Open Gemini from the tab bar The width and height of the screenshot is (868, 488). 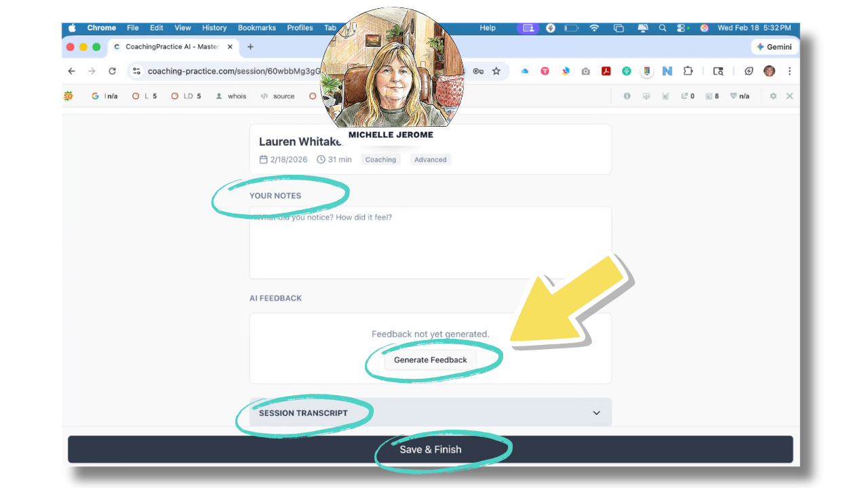[774, 47]
